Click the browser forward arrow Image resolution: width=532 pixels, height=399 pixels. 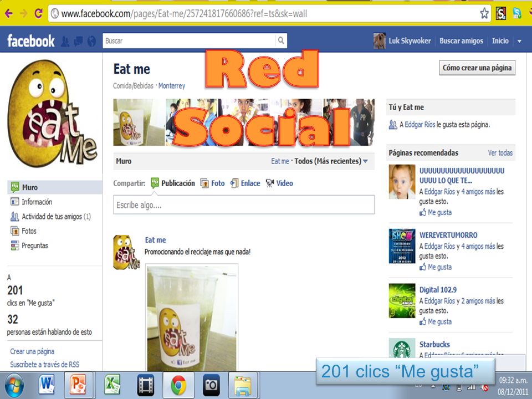coord(23,13)
